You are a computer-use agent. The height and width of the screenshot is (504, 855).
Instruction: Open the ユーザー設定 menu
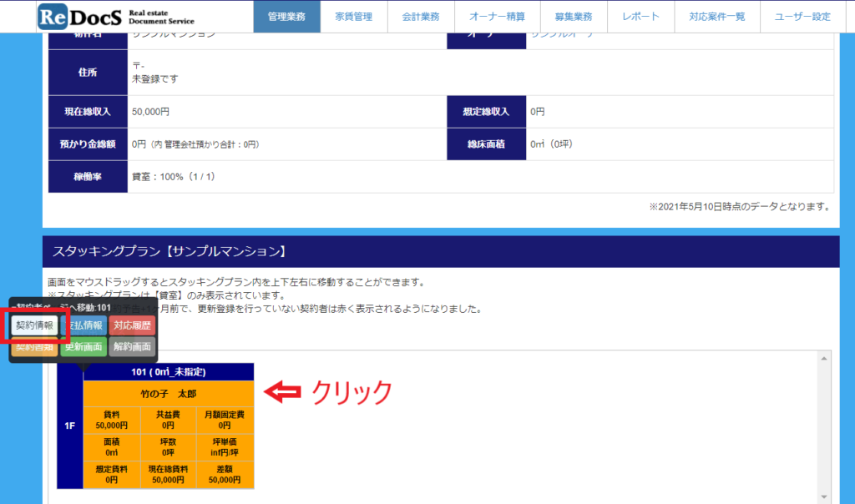click(802, 17)
